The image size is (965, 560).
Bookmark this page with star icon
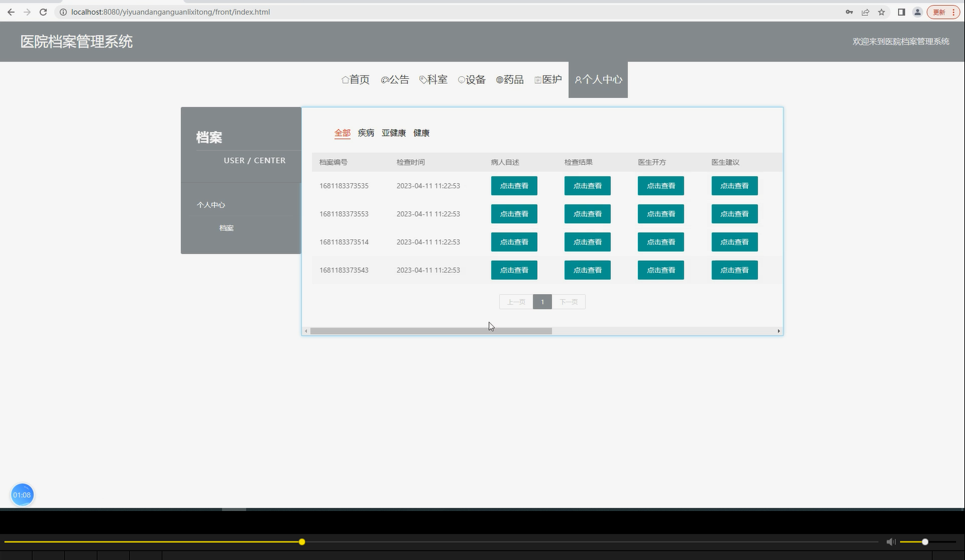coord(882,12)
